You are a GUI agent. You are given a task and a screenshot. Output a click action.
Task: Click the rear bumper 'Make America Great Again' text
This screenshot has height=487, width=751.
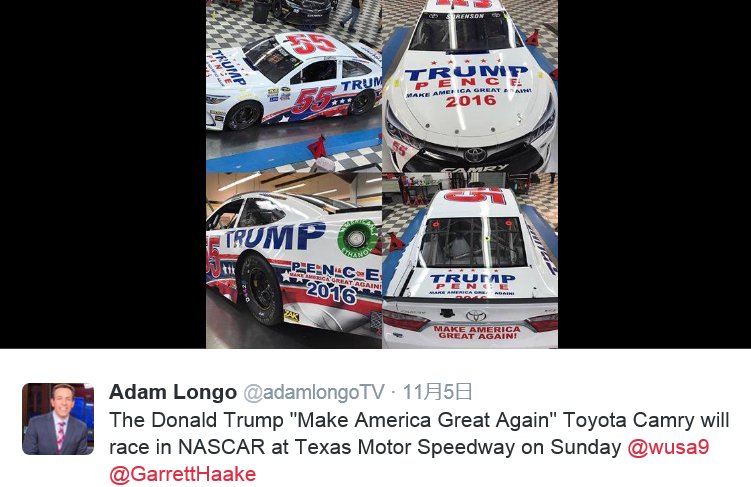point(477,332)
